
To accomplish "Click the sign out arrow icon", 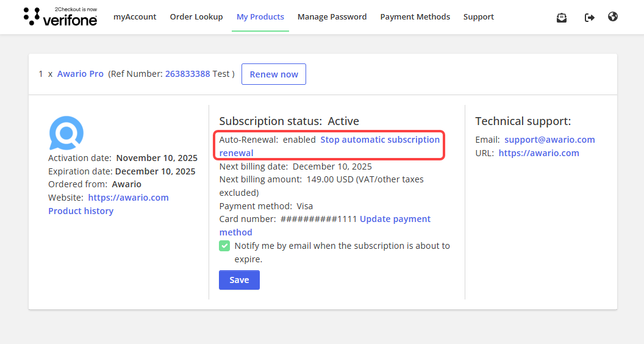I will pos(589,18).
